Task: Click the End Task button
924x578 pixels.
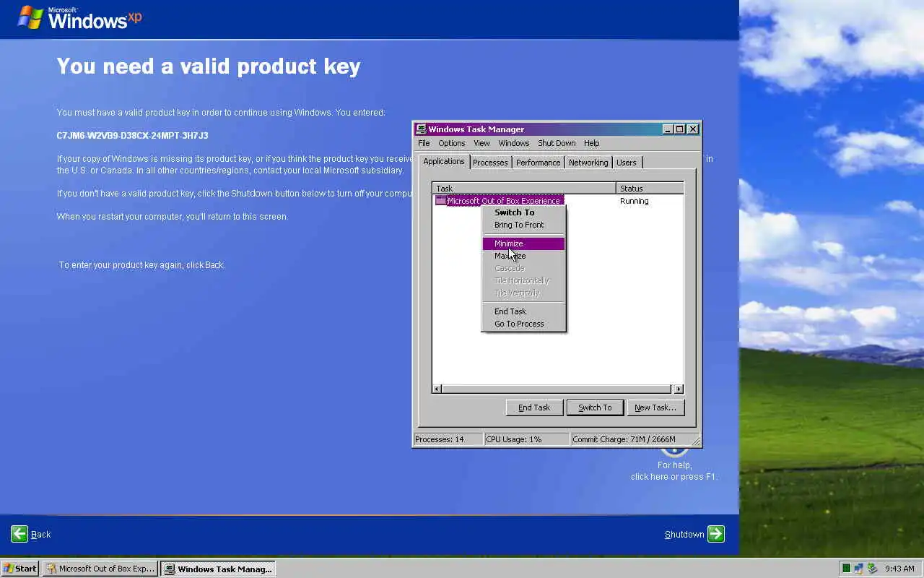Action: click(x=534, y=407)
